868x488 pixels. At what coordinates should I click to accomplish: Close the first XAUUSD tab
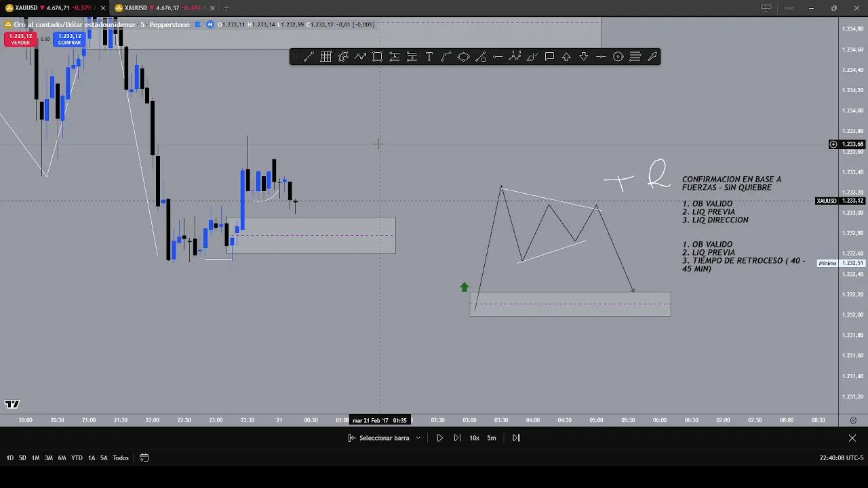point(103,8)
